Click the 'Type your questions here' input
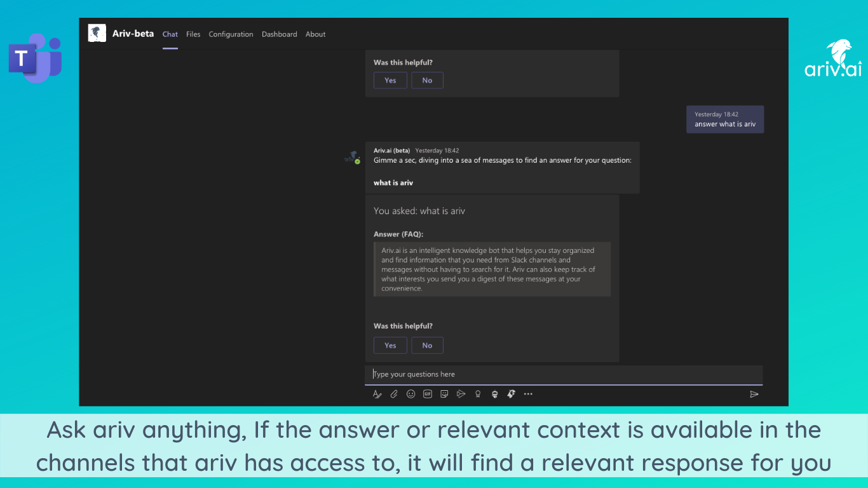 click(564, 374)
